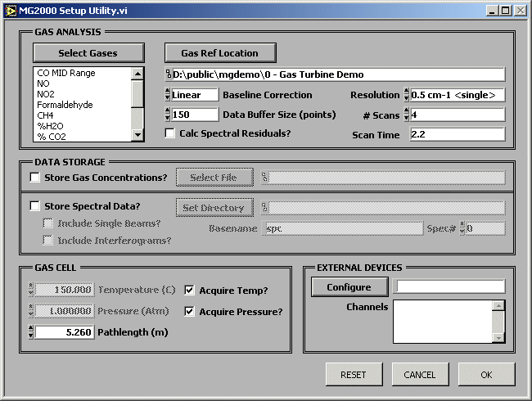Click the Set Directory button

[x=214, y=207]
